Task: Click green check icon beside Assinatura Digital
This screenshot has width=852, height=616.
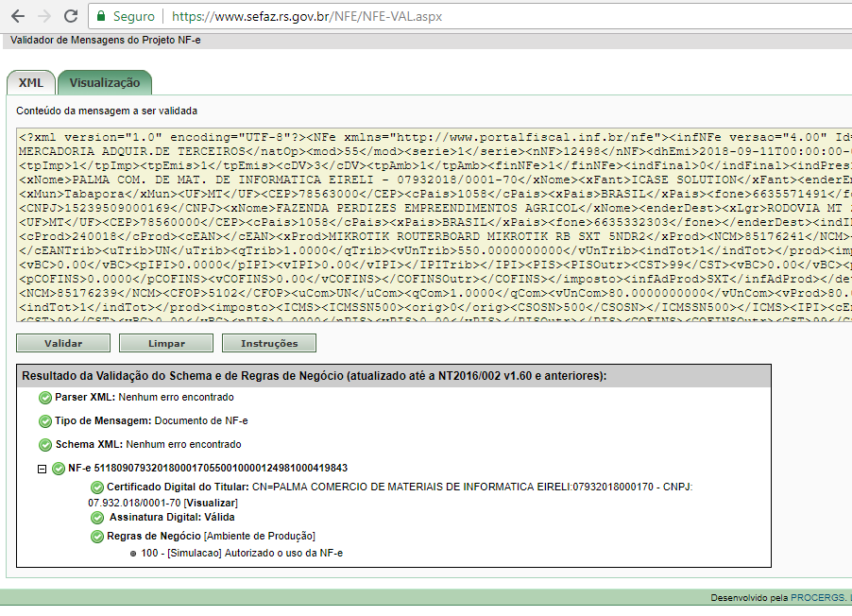Action: (x=96, y=518)
